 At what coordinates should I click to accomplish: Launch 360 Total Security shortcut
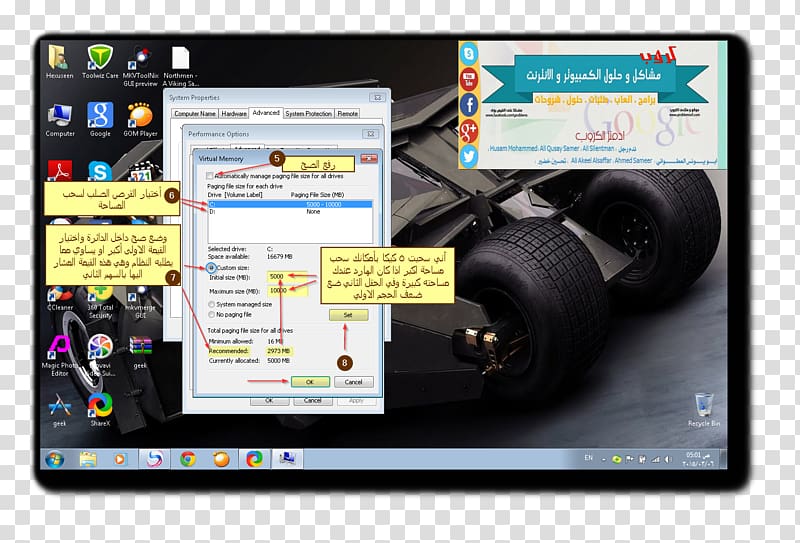pyautogui.click(x=100, y=303)
